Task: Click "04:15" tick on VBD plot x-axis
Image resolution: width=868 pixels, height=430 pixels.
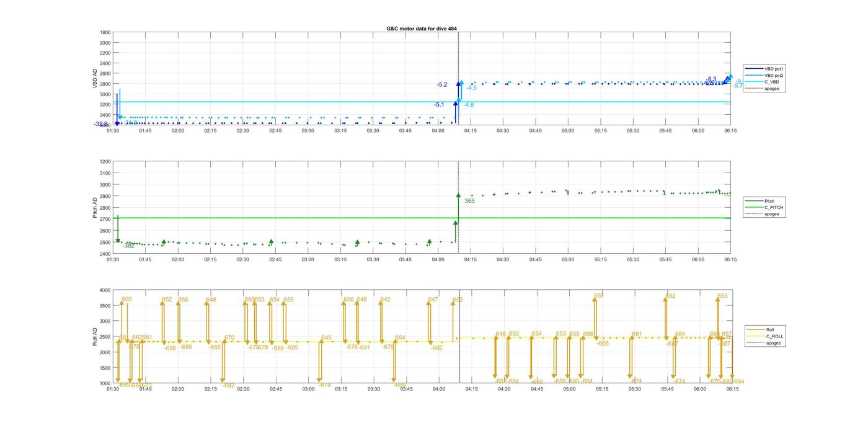Action: [x=471, y=131]
